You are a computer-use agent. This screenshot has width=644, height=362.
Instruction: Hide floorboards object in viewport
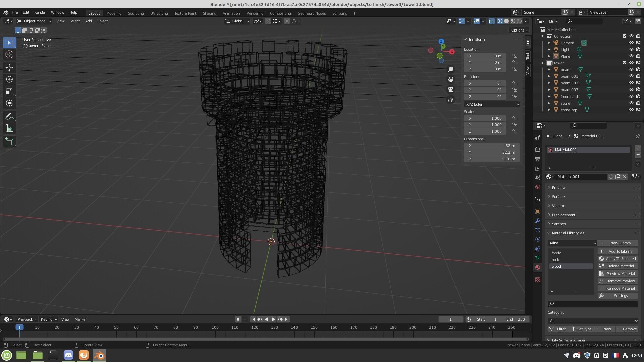point(631,97)
